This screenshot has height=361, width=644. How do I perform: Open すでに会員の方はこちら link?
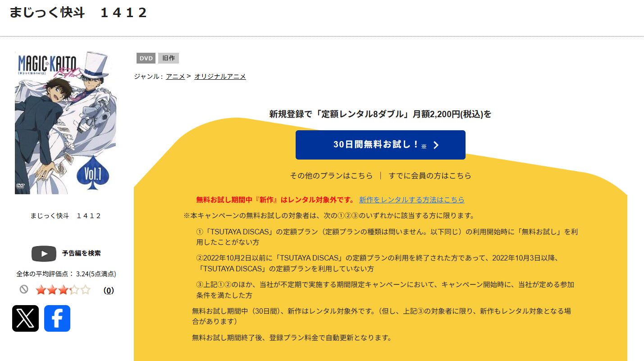(430, 176)
